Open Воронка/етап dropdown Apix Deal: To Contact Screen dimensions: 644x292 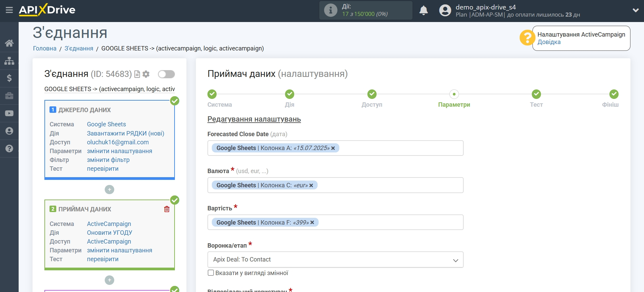[335, 259]
